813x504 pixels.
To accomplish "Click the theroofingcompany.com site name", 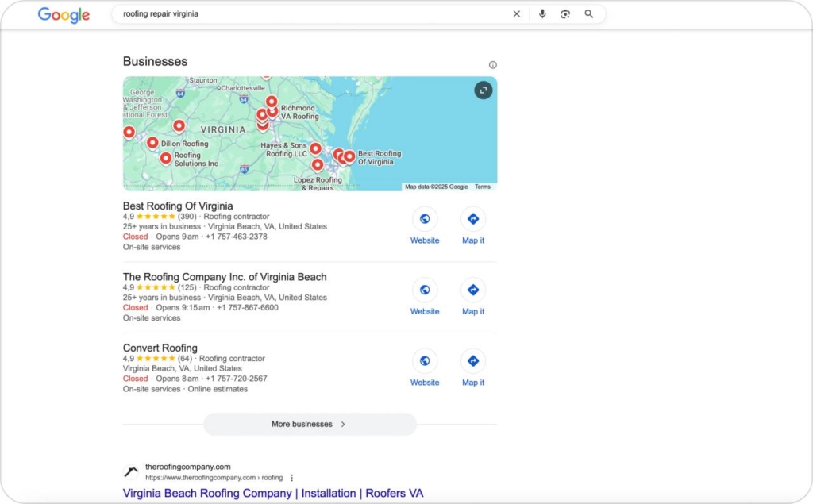I will [x=187, y=467].
